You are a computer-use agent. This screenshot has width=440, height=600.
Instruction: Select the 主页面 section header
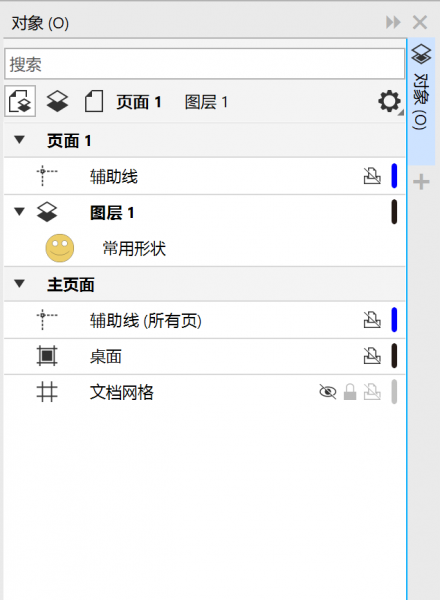pos(71,285)
